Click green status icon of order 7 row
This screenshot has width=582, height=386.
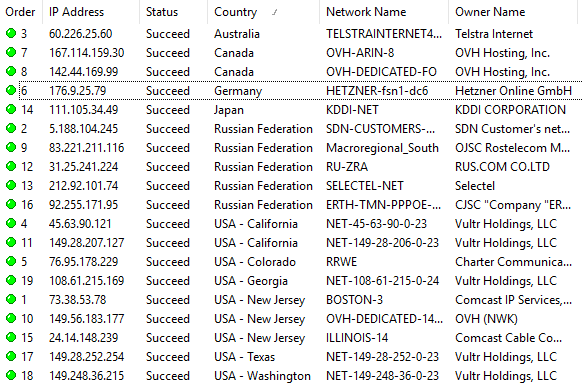click(x=11, y=52)
